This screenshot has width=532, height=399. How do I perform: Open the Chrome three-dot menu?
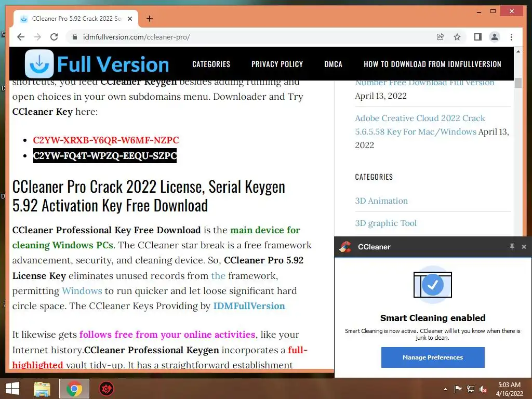click(x=511, y=37)
